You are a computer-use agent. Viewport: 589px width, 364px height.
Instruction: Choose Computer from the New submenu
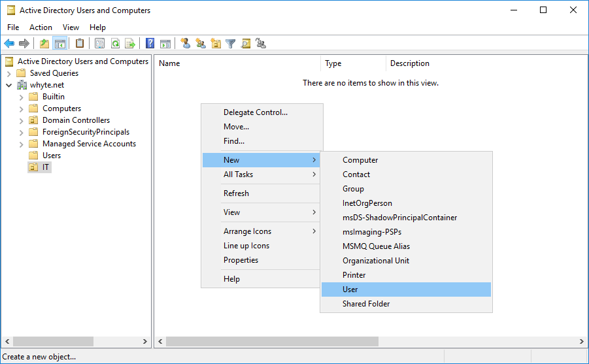(x=406, y=160)
